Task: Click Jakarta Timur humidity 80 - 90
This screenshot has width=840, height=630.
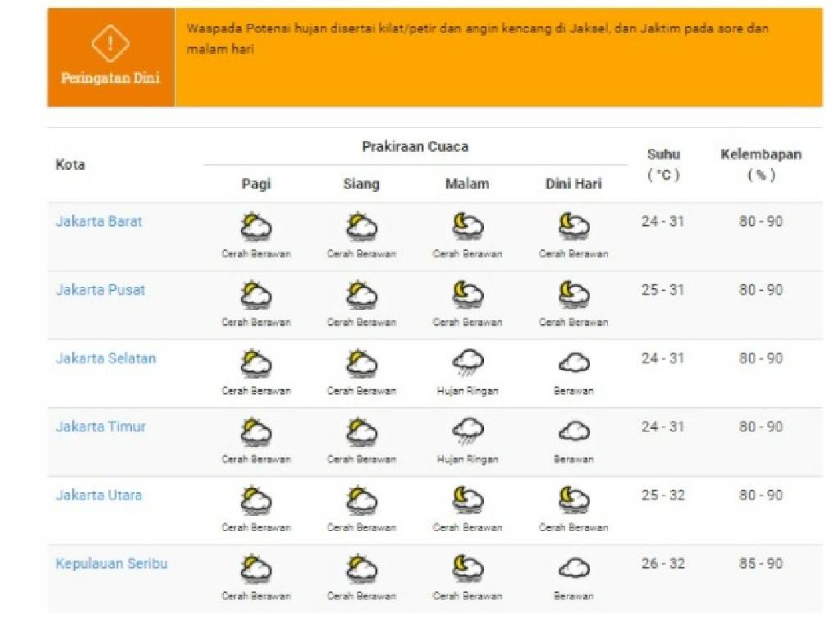Action: (x=761, y=427)
